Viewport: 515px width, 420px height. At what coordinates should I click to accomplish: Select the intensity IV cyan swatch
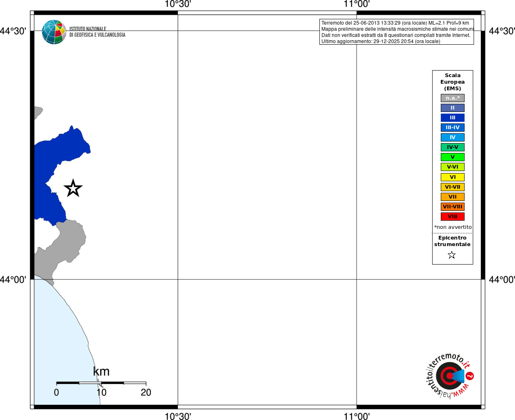(x=453, y=137)
